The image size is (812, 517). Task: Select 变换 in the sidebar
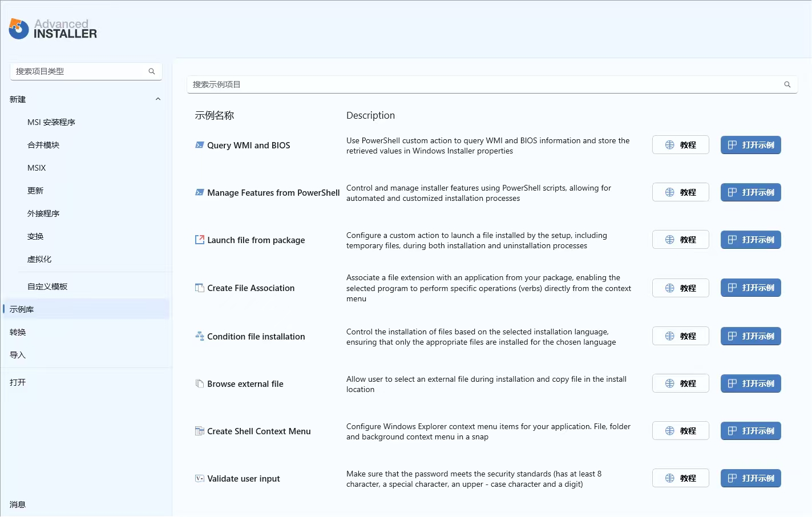coord(35,236)
